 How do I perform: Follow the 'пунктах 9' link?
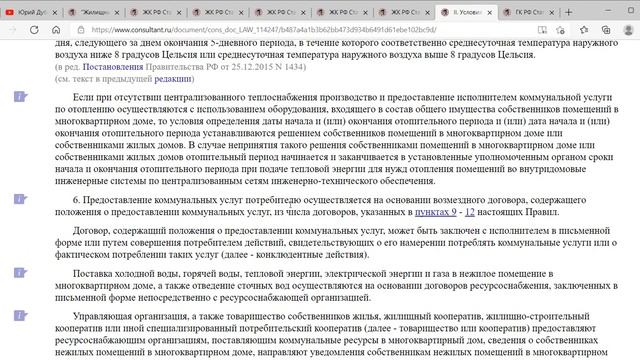pos(436,212)
